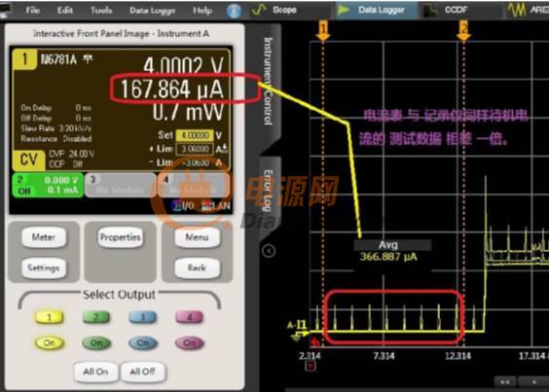The image size is (549, 392).
Task: Click the app icon at top-left corner
Action: coord(5,11)
